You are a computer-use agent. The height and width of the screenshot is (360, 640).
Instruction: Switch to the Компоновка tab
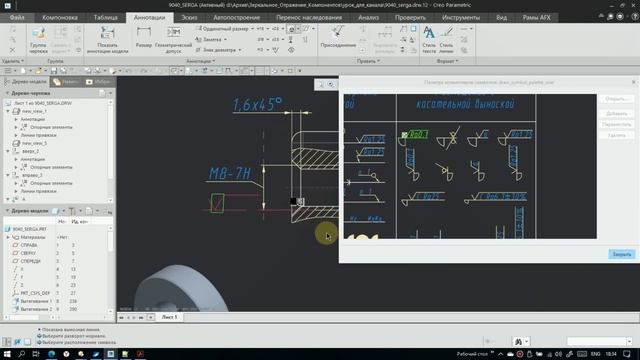pyautogui.click(x=60, y=18)
